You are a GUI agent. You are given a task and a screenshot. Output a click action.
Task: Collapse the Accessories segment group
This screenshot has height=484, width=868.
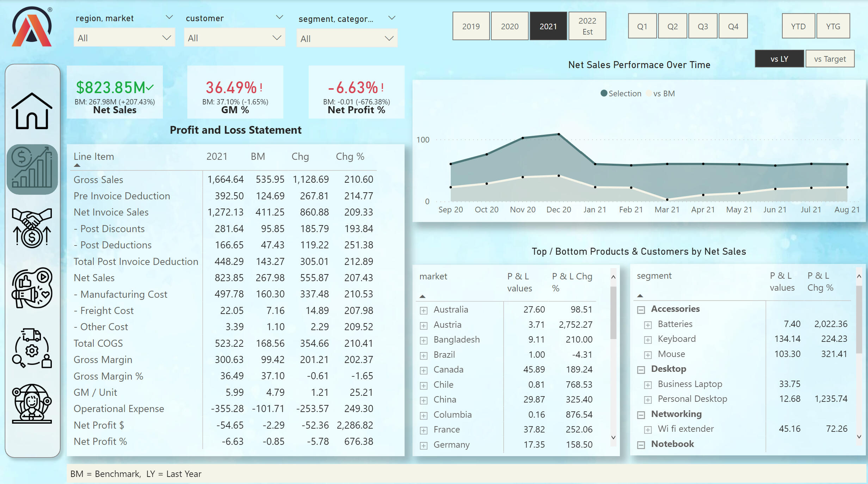(641, 310)
